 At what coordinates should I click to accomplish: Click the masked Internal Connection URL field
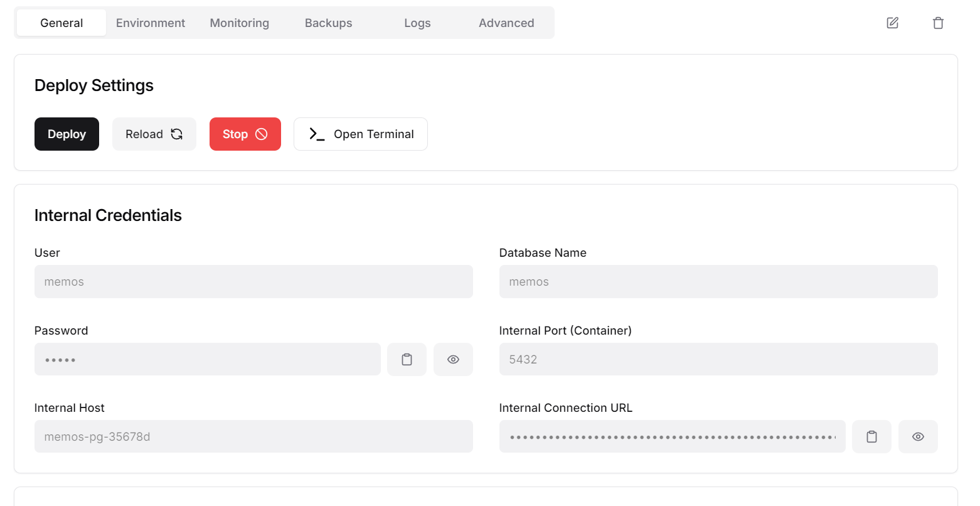[x=673, y=436]
